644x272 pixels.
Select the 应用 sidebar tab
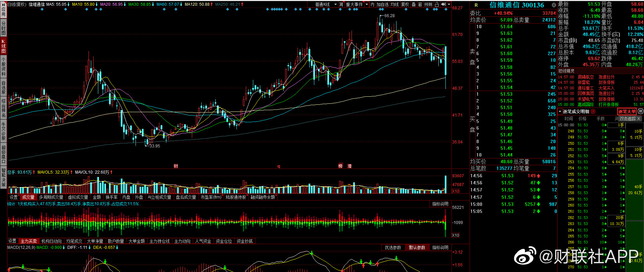(x=3, y=9)
